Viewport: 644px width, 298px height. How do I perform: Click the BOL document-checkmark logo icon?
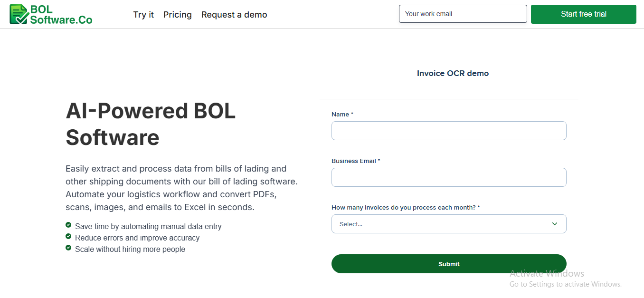click(19, 14)
